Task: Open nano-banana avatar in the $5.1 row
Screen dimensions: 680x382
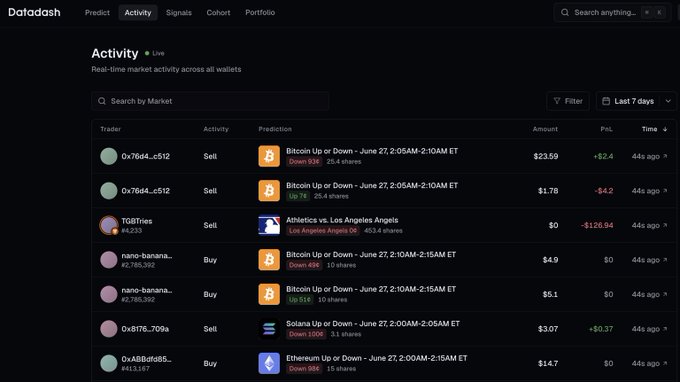Action: click(108, 294)
